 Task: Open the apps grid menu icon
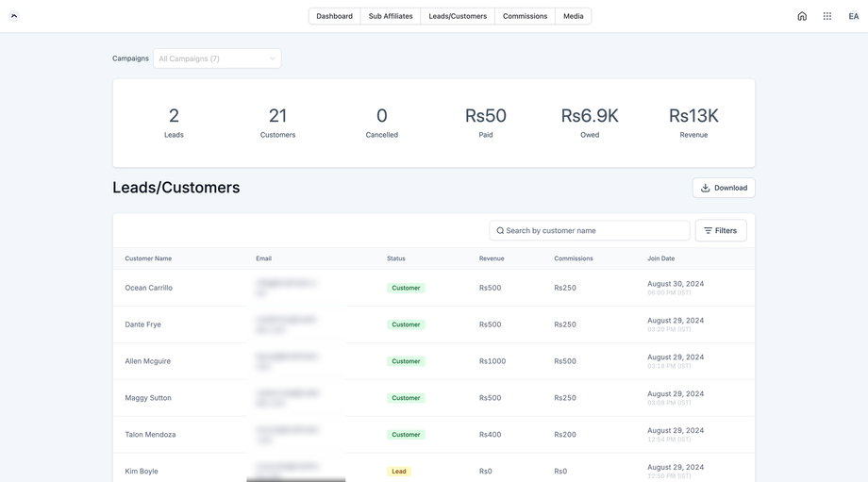coord(827,16)
